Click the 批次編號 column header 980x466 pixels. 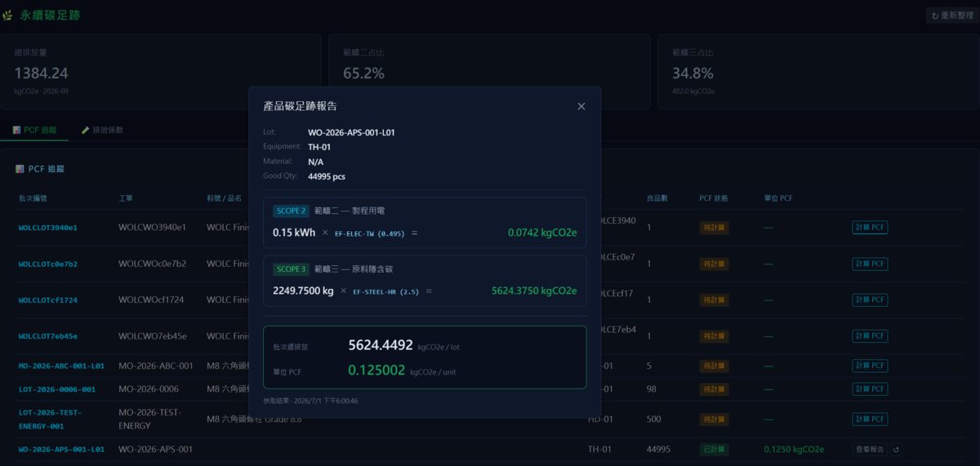coord(33,198)
